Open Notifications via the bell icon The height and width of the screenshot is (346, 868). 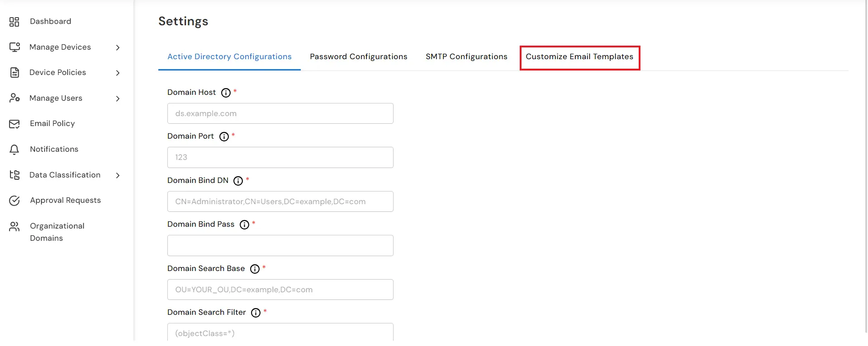[x=14, y=149]
